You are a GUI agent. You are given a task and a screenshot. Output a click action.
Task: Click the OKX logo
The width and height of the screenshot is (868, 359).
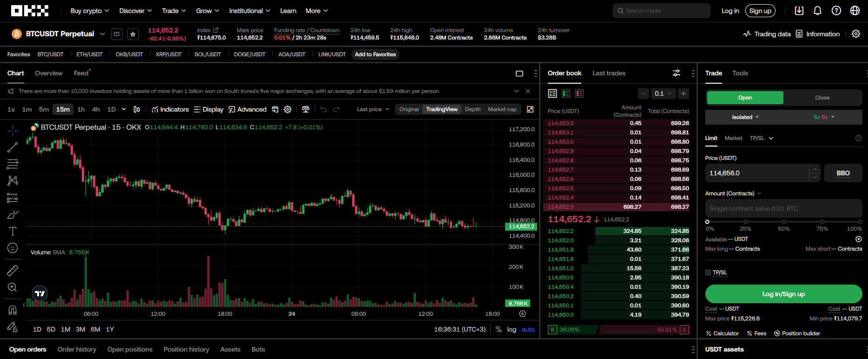30,11
